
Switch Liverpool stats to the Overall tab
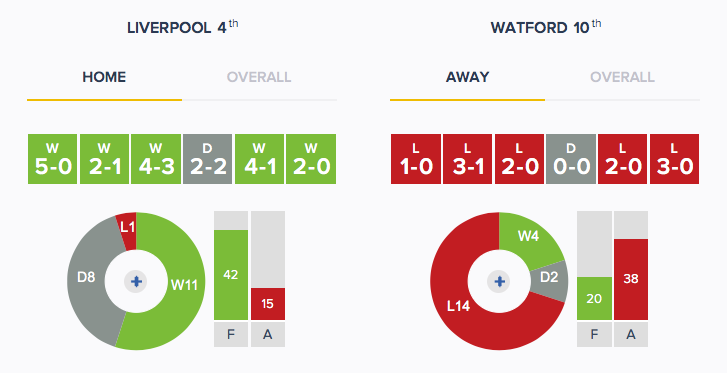pos(259,77)
